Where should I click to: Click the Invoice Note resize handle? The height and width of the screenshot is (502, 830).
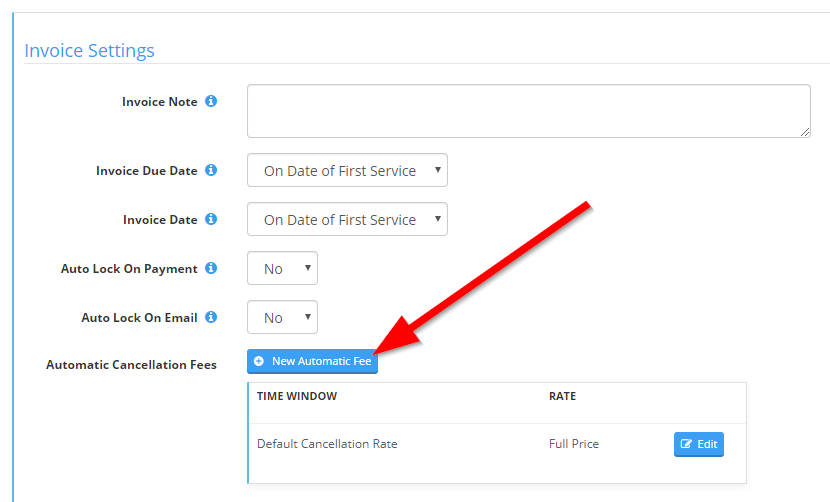tap(805, 132)
